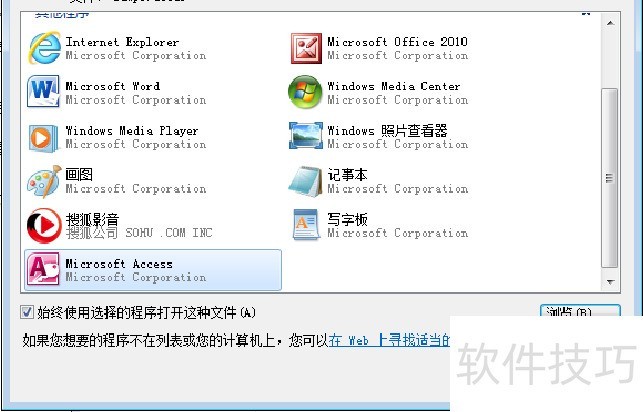The image size is (643, 412).
Task: Click the "记事本" label text
Action: tap(347, 175)
